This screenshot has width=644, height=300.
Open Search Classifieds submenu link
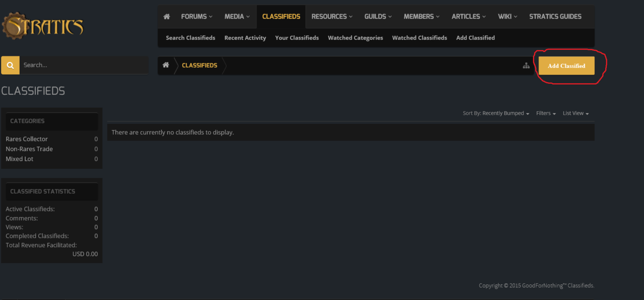190,38
